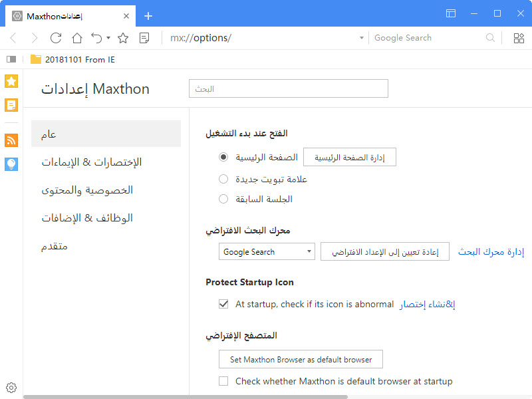532x399 pixels.
Task: Expand the undo closed tabs dropdown arrow
Action: pyautogui.click(x=108, y=38)
